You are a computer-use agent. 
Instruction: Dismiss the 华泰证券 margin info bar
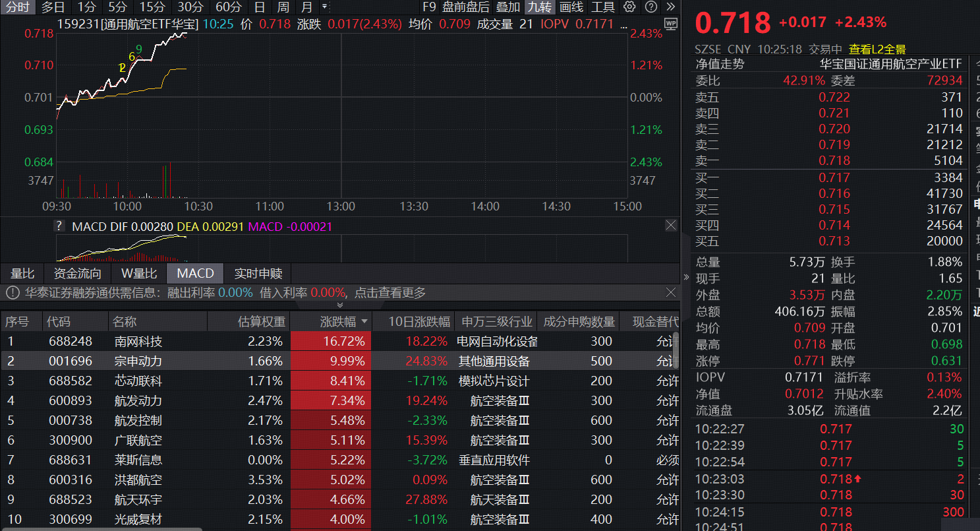[x=671, y=292]
